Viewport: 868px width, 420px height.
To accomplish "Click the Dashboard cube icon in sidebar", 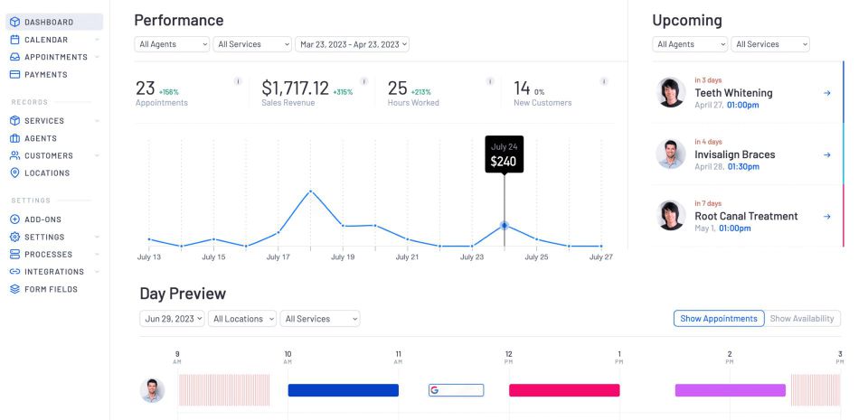I will click(14, 22).
